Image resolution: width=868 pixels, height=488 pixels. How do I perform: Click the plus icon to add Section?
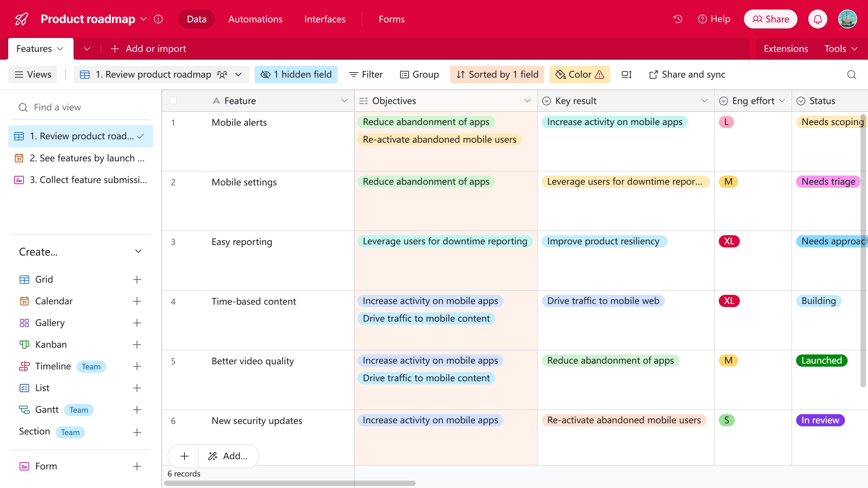coord(137,432)
